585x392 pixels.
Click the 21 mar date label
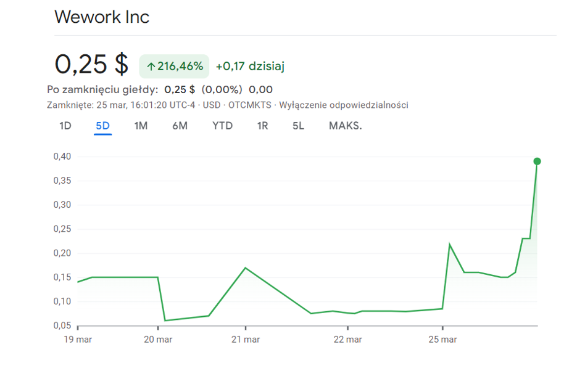coord(245,340)
